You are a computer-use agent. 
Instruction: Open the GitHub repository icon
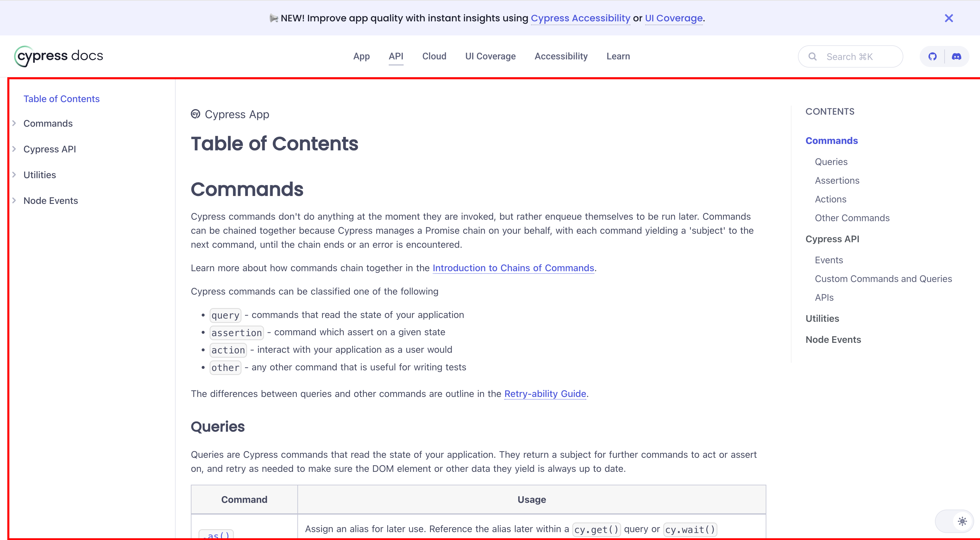coord(933,57)
